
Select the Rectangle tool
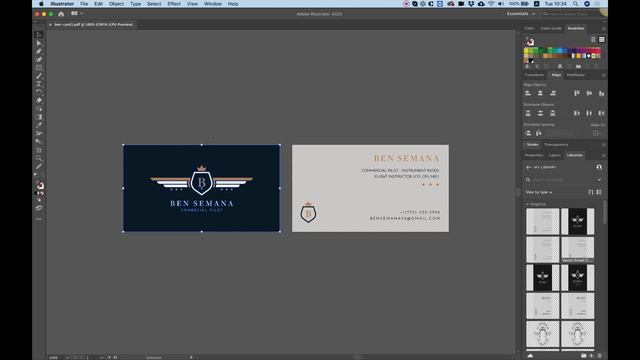(39, 68)
